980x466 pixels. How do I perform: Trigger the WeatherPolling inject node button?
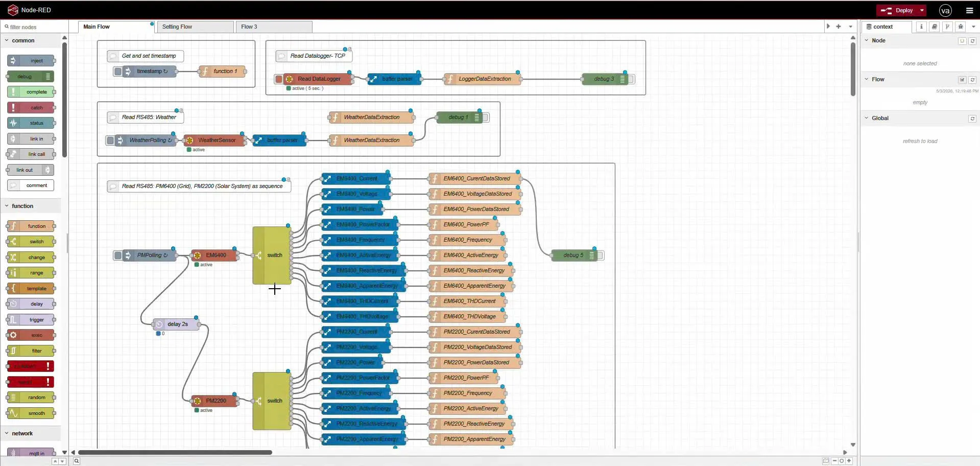[x=110, y=141]
